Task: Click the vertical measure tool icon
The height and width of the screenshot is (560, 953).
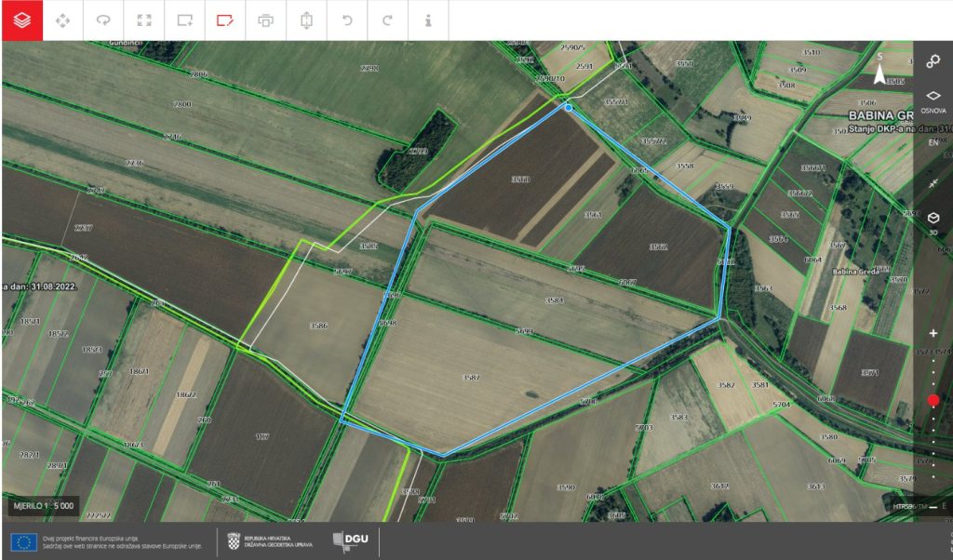Action: point(306,20)
